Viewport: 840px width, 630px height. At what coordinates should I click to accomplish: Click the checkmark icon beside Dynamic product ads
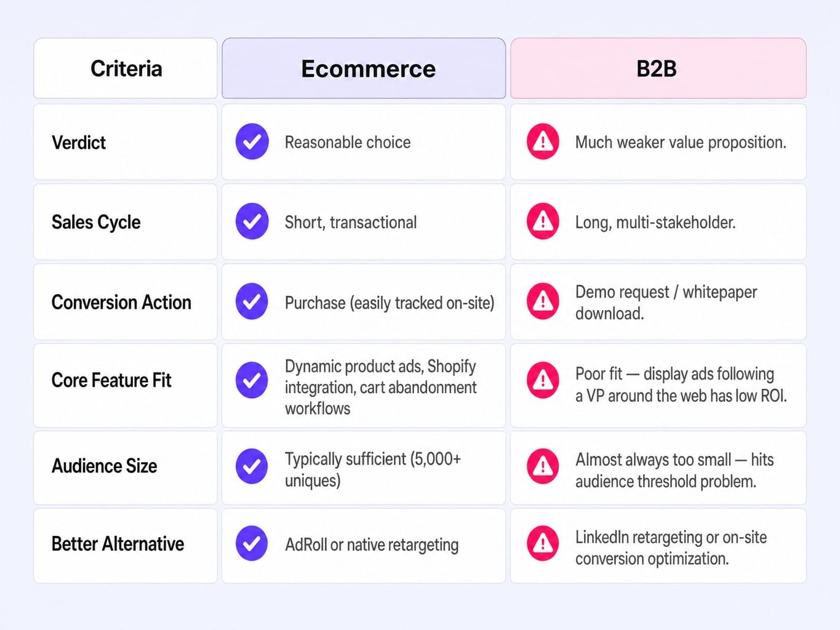252,380
